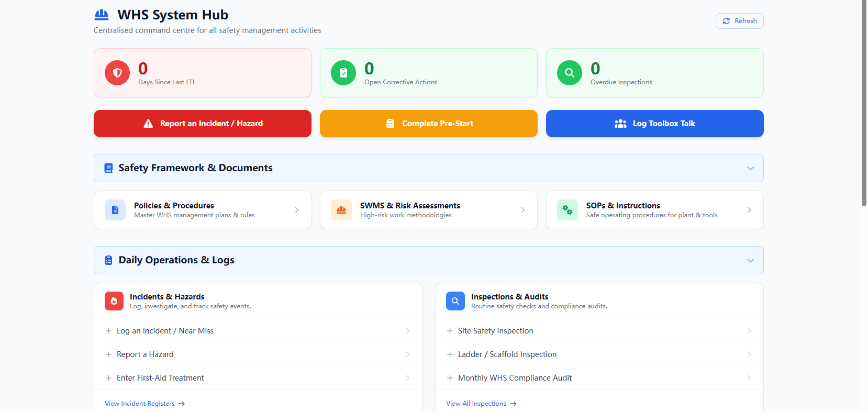Open Monthly WHS Compliance Audit entry text

pyautogui.click(x=515, y=378)
